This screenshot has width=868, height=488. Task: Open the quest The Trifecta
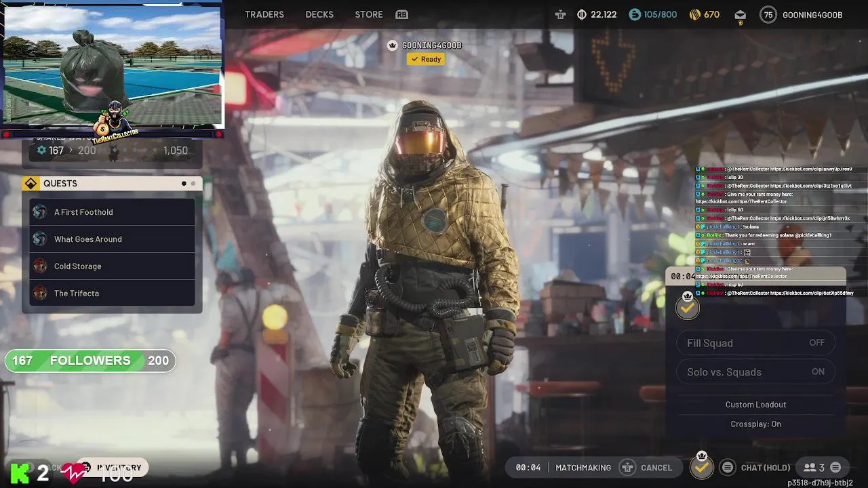[112, 293]
